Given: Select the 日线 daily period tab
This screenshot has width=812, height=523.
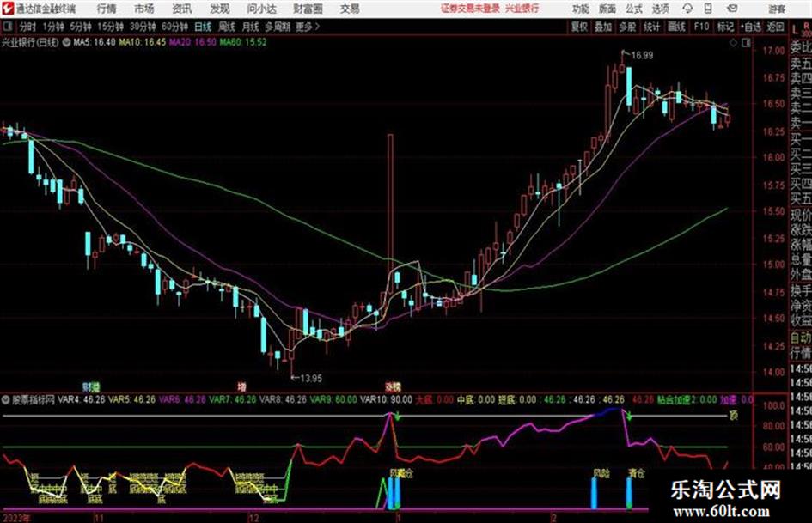Looking at the screenshot, I should point(203,27).
